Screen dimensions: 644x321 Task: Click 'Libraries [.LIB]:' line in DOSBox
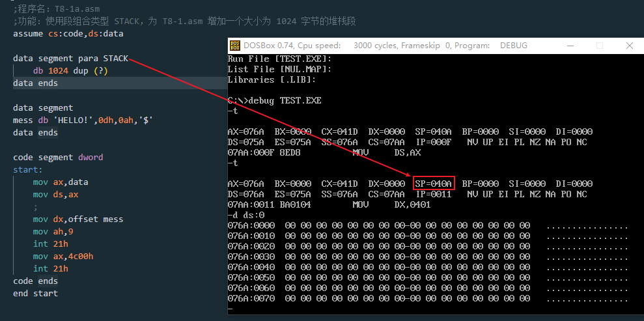coord(272,79)
